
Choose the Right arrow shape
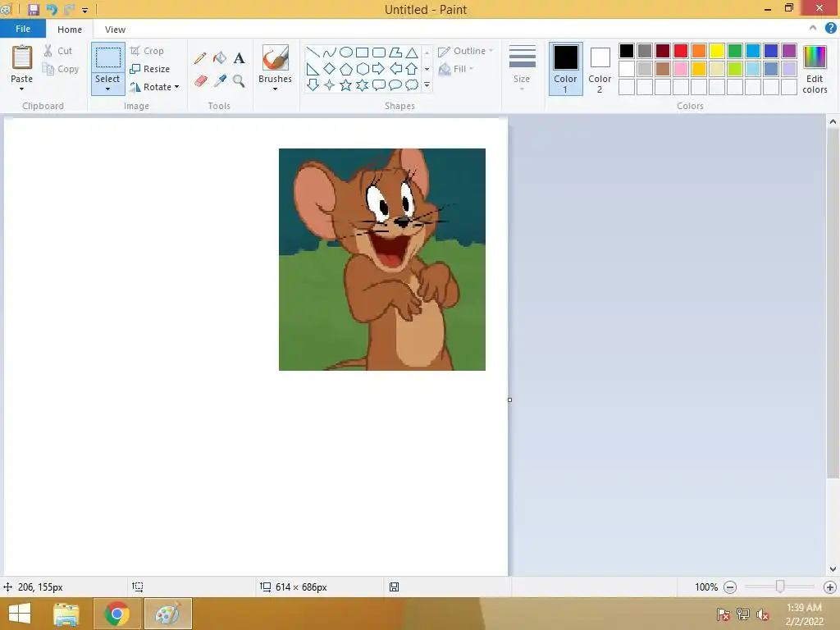coord(379,69)
